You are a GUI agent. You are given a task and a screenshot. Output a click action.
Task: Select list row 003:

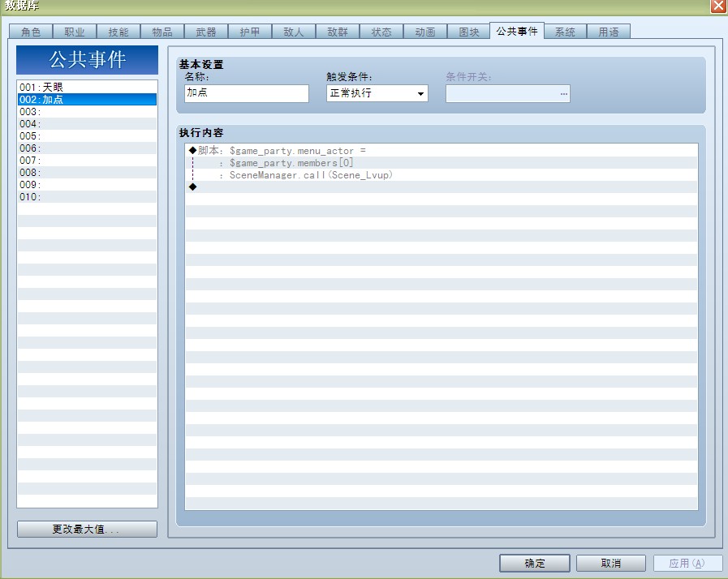[87, 111]
